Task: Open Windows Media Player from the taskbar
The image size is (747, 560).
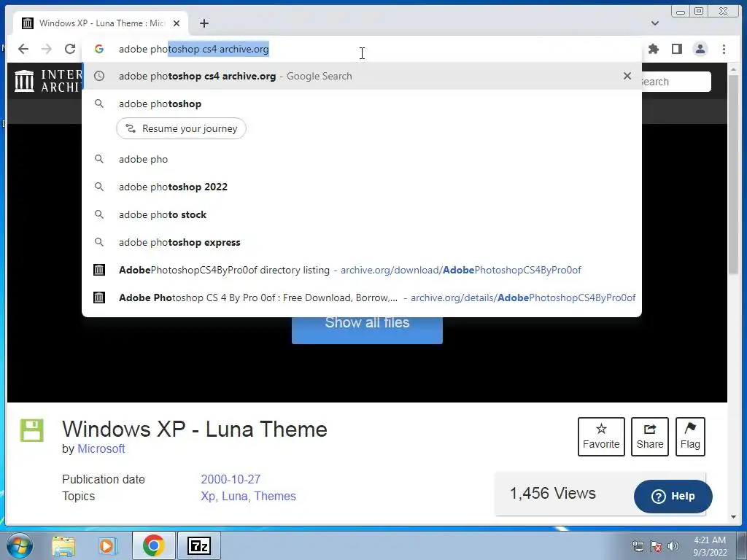Action: click(107, 545)
